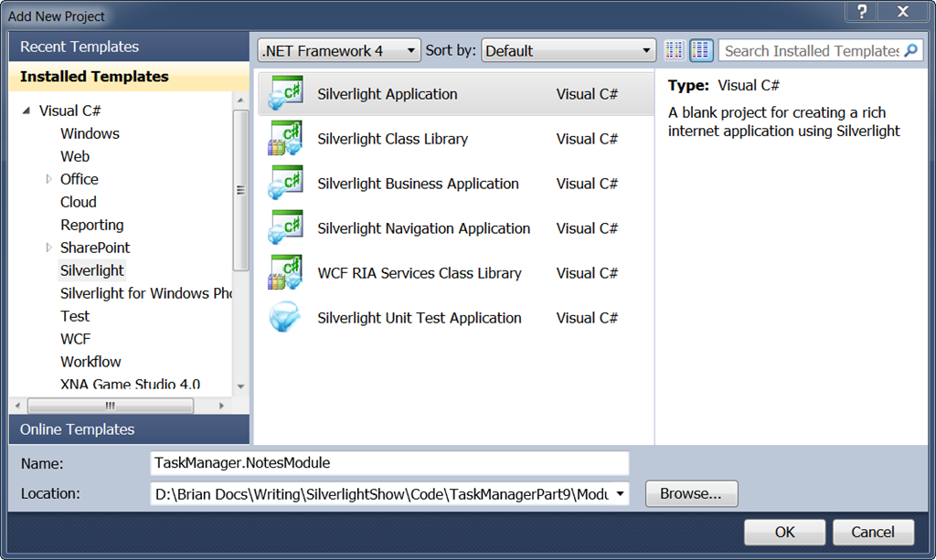Click the tree scroll up arrow
Screen dimensions: 936x560
tap(240, 100)
